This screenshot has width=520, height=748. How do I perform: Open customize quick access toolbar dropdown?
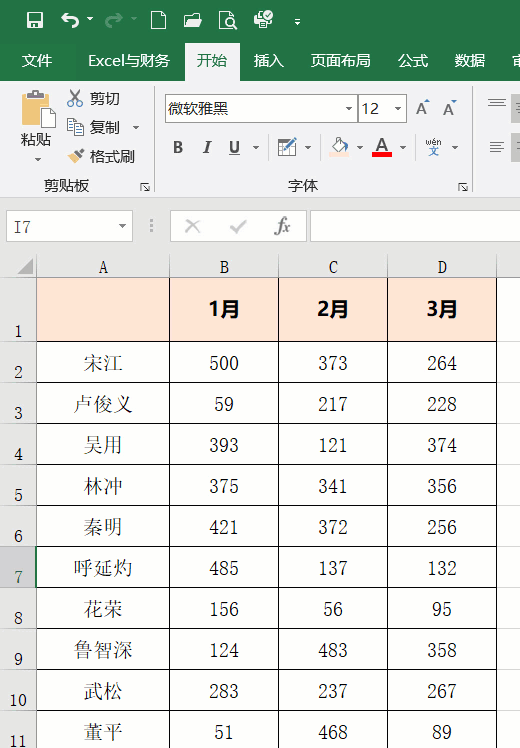pos(297,22)
